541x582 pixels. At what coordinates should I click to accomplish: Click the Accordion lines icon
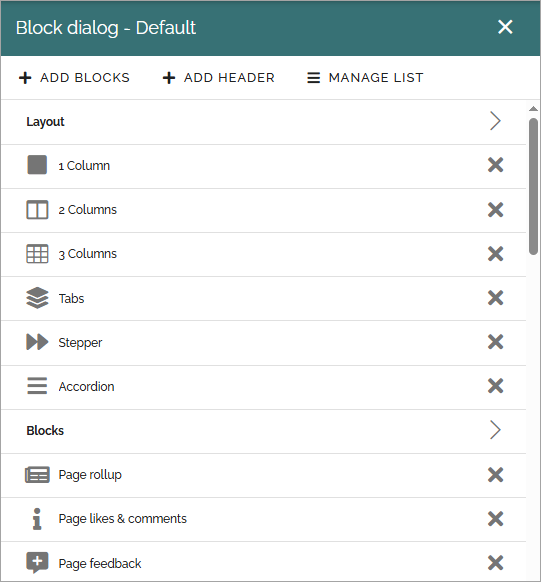[x=37, y=386]
